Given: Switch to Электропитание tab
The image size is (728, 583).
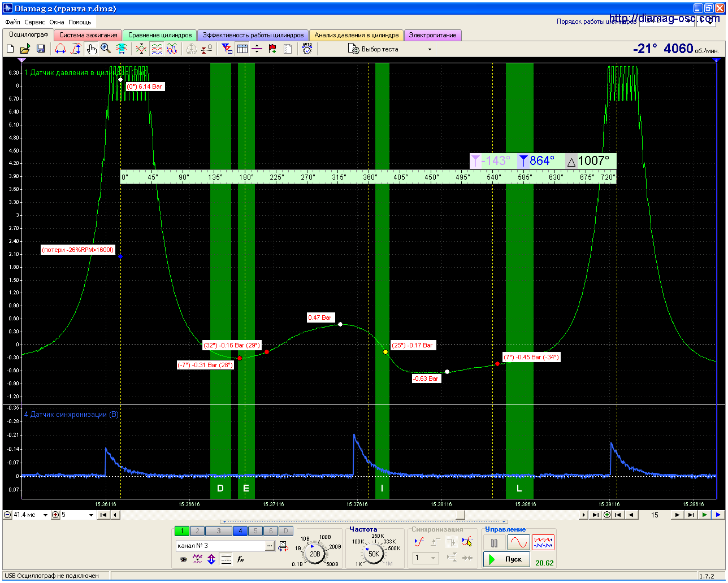Looking at the screenshot, I should (x=432, y=35).
